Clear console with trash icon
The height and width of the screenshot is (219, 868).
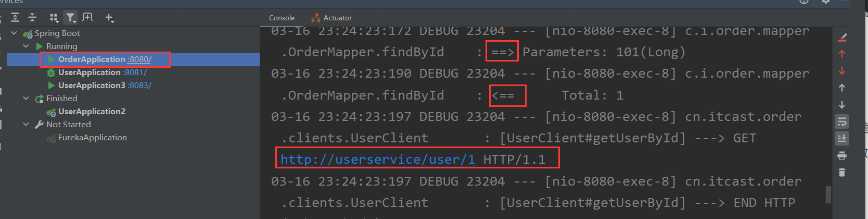[x=841, y=172]
